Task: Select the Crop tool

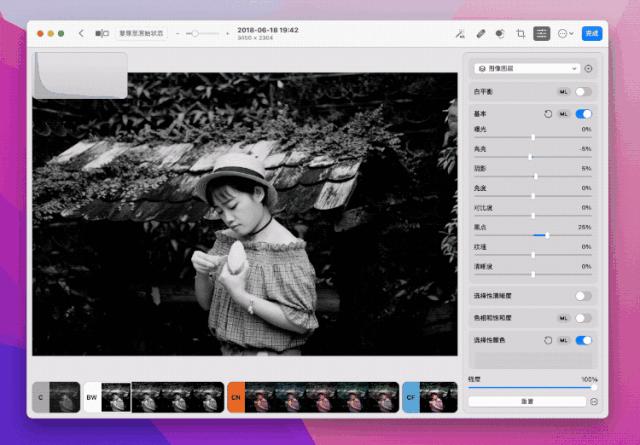Action: tap(520, 33)
